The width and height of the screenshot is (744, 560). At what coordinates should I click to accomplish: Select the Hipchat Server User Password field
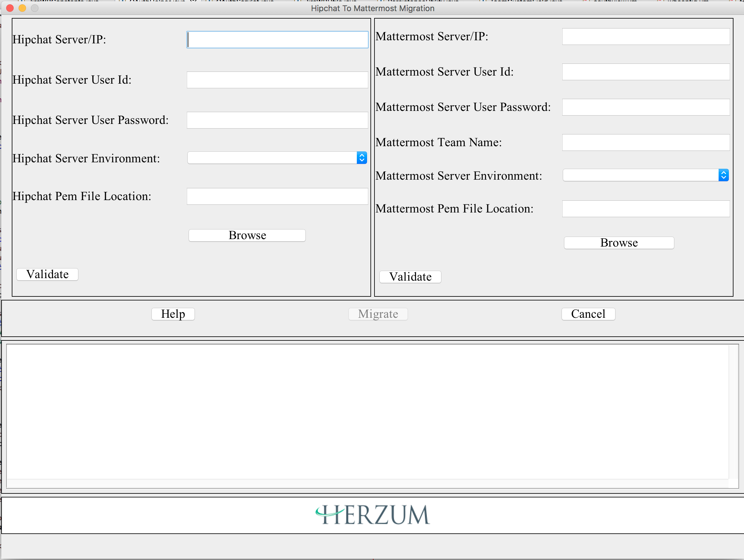[x=277, y=120]
